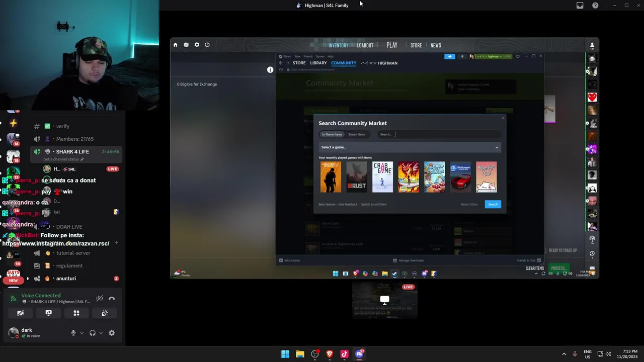Toggle noise suppression icon in Voice Connected bar

(100, 299)
